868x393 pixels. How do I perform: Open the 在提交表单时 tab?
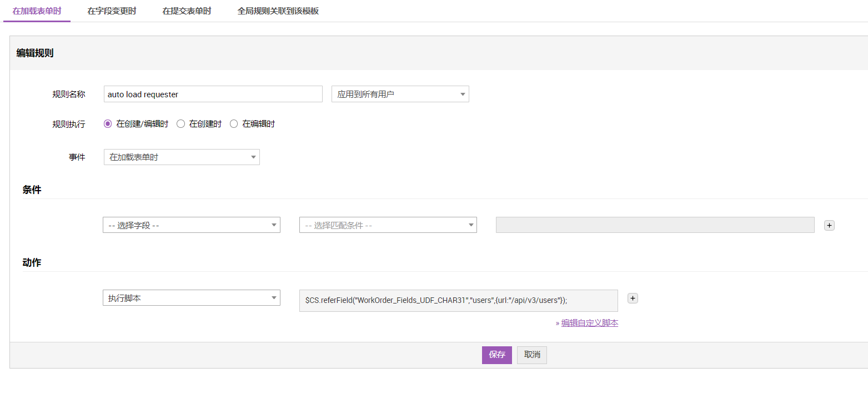[187, 11]
